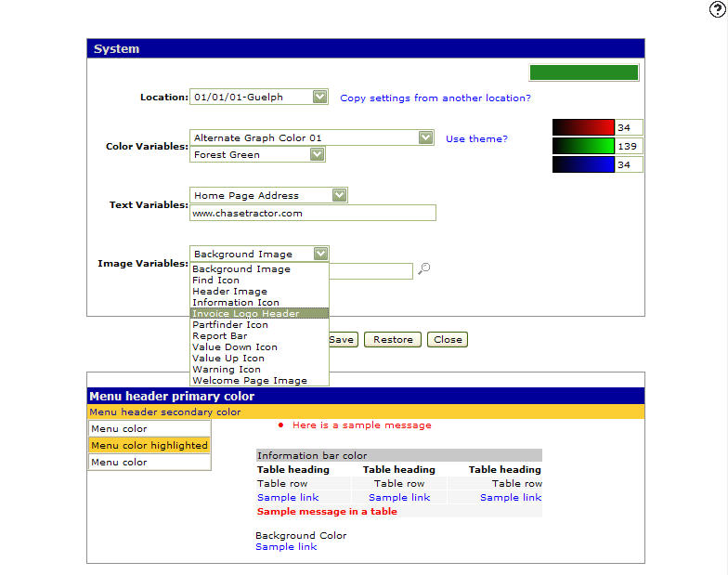
Task: Click the first Table heading cell
Action: (293, 470)
